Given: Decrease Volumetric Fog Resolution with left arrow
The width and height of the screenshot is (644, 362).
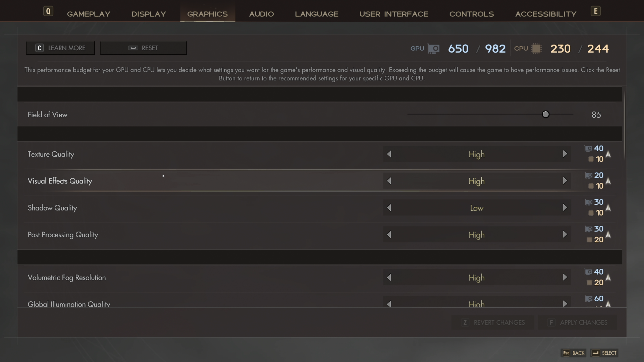Looking at the screenshot, I should pos(389,277).
